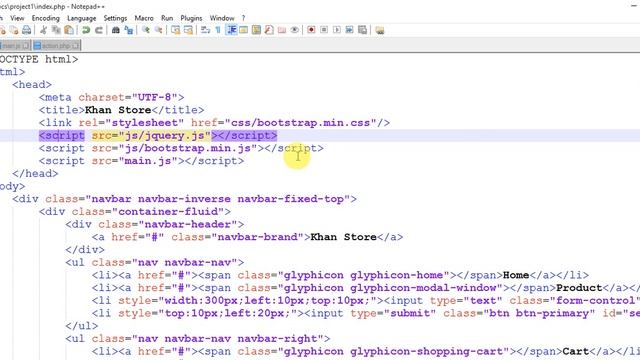The height and width of the screenshot is (360, 640).
Task: Click the Close All documents toolbar icon
Action: [13, 30]
